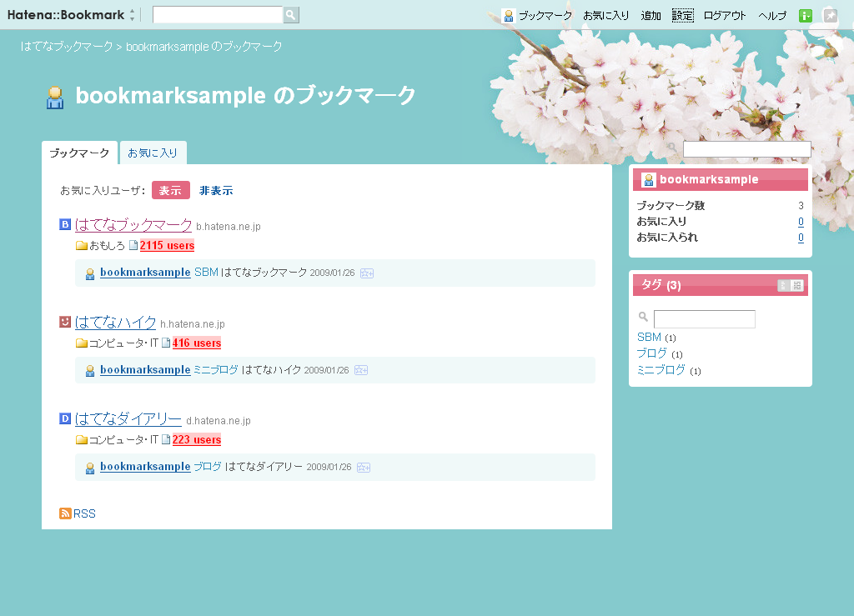Click the お気に入り count 0 link
Image resolution: width=854 pixels, height=616 pixels.
click(x=801, y=222)
